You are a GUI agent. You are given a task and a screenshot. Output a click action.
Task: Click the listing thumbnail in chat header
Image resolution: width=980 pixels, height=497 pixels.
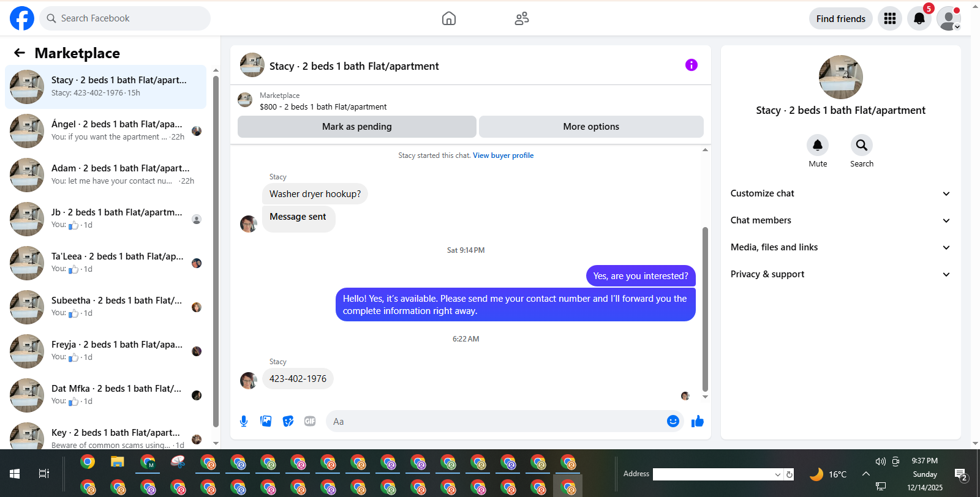click(252, 65)
